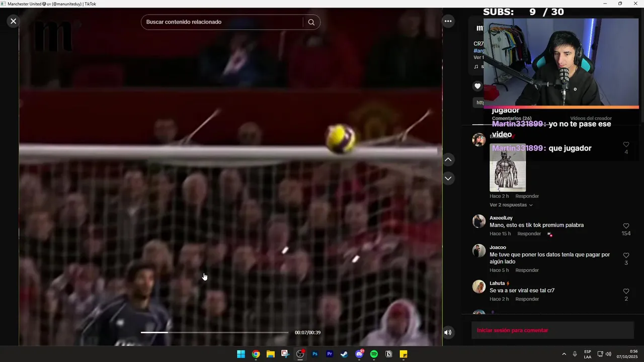644x362 pixels.
Task: Click Responder under Lahuta's comment
Action: pyautogui.click(x=527, y=299)
